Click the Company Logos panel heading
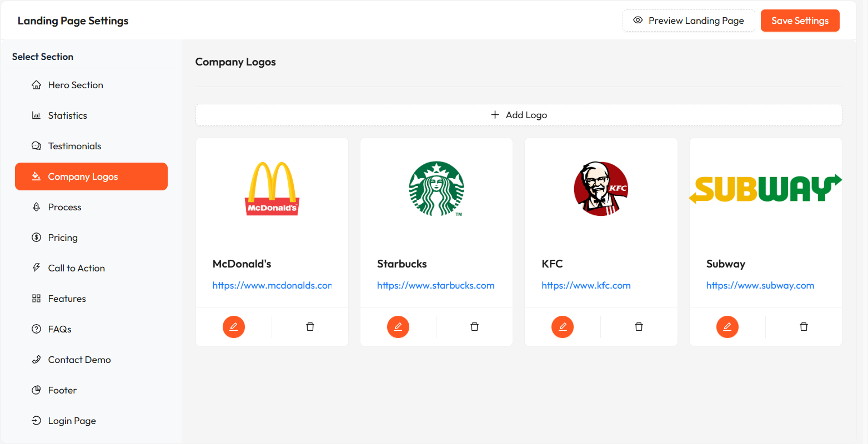Screen dimensions: 868x444 click(x=235, y=62)
